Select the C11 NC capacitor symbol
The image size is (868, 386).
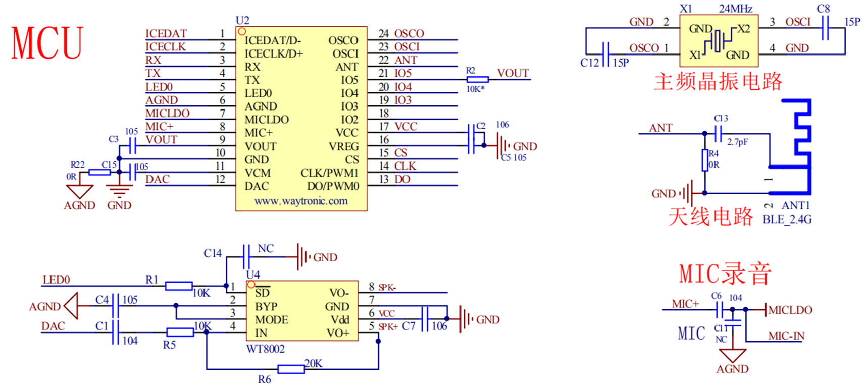(x=732, y=322)
